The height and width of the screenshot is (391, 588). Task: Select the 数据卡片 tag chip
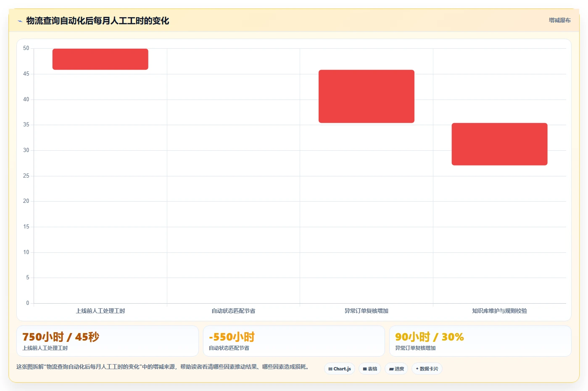(427, 369)
